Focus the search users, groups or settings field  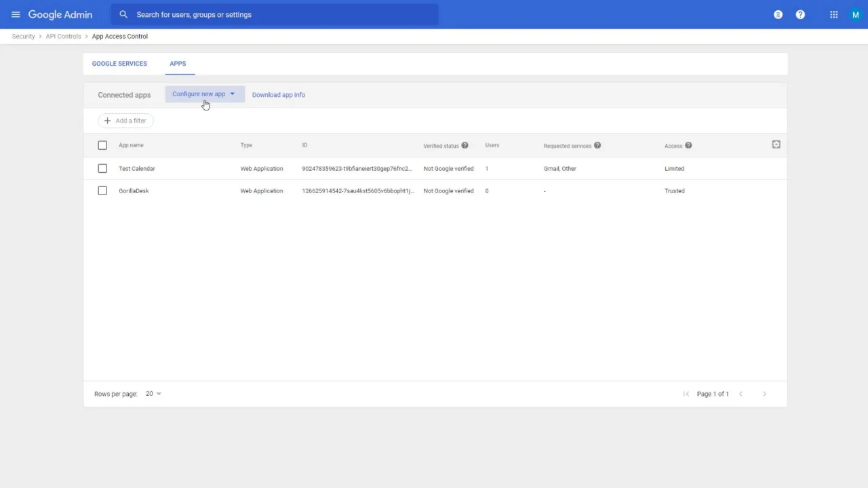(x=275, y=14)
